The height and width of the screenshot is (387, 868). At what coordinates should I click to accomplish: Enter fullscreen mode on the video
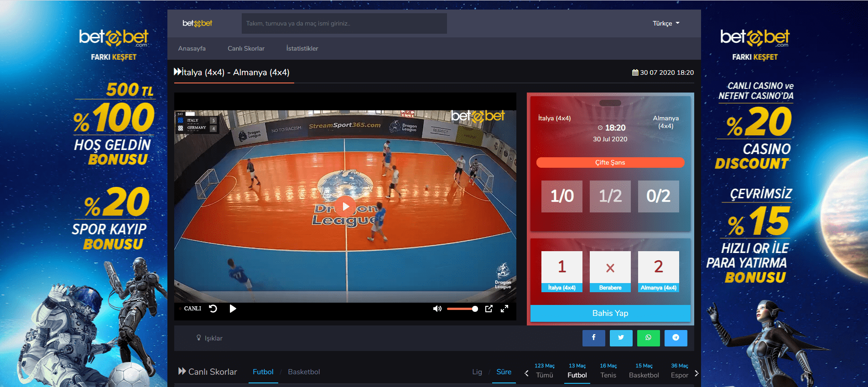click(504, 309)
